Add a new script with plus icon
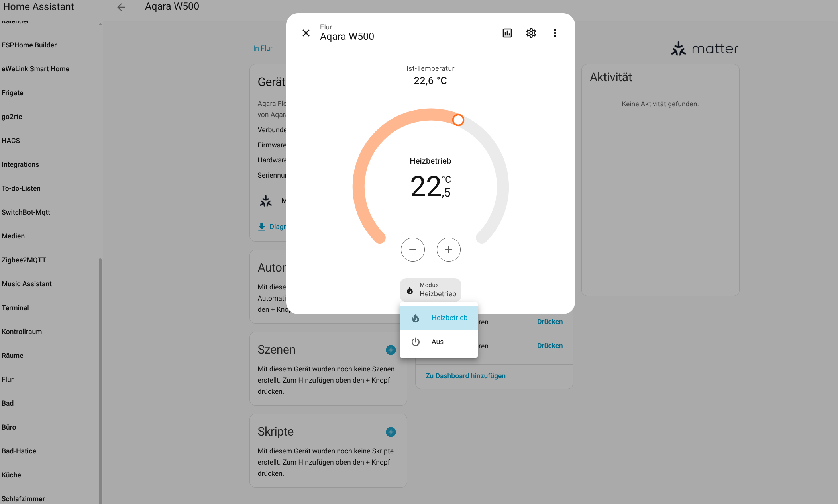838x504 pixels. click(x=391, y=432)
